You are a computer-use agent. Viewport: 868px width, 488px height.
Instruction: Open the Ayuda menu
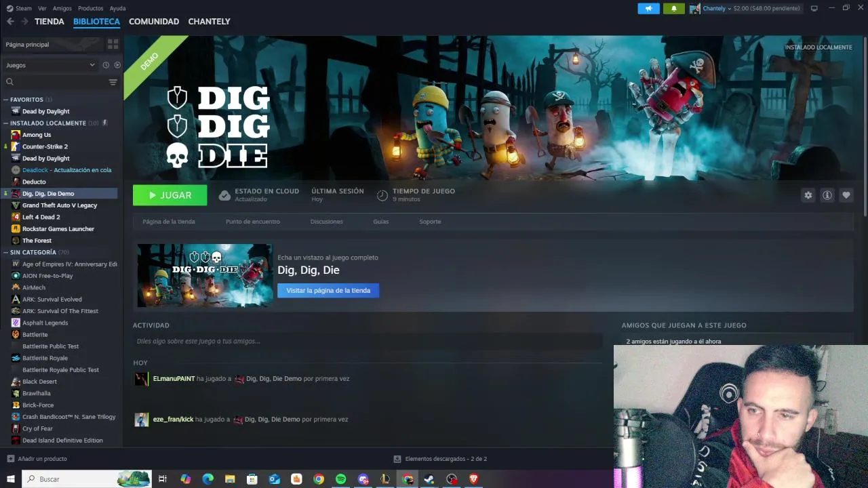[x=118, y=8]
